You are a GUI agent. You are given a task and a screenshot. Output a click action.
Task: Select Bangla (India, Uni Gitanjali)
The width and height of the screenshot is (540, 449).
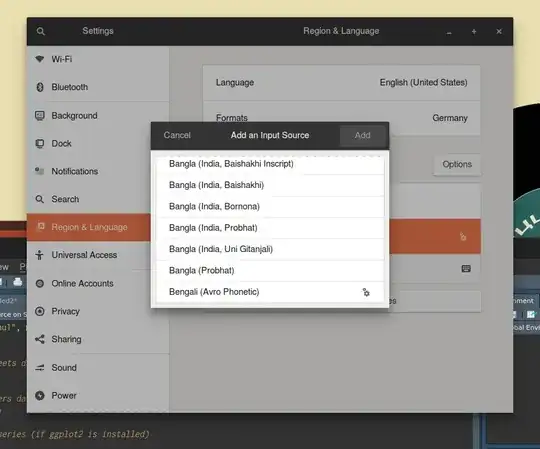click(x=270, y=249)
